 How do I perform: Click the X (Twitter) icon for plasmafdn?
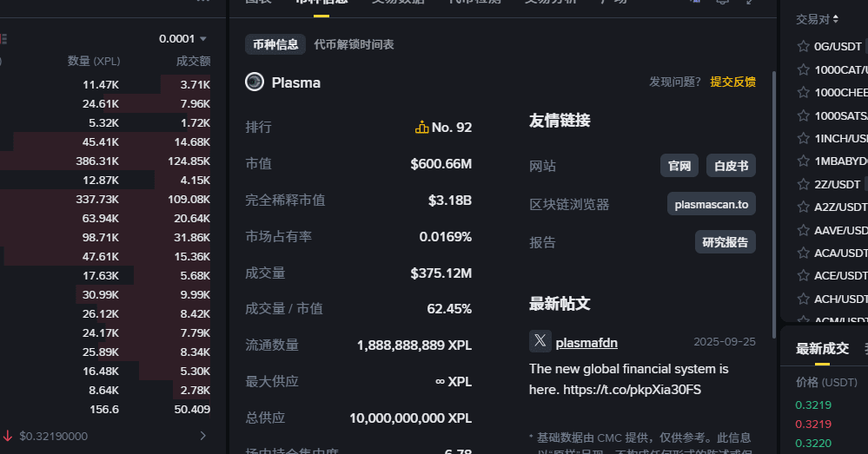click(540, 342)
